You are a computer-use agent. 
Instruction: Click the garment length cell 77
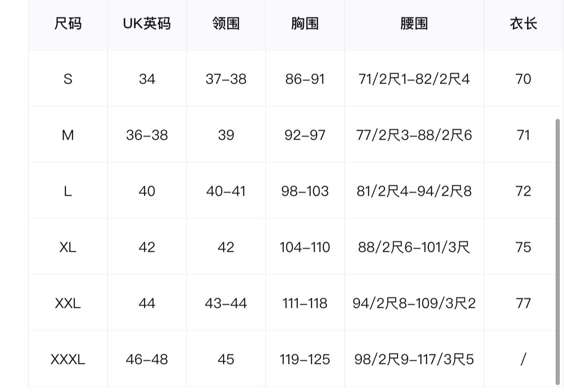523,303
